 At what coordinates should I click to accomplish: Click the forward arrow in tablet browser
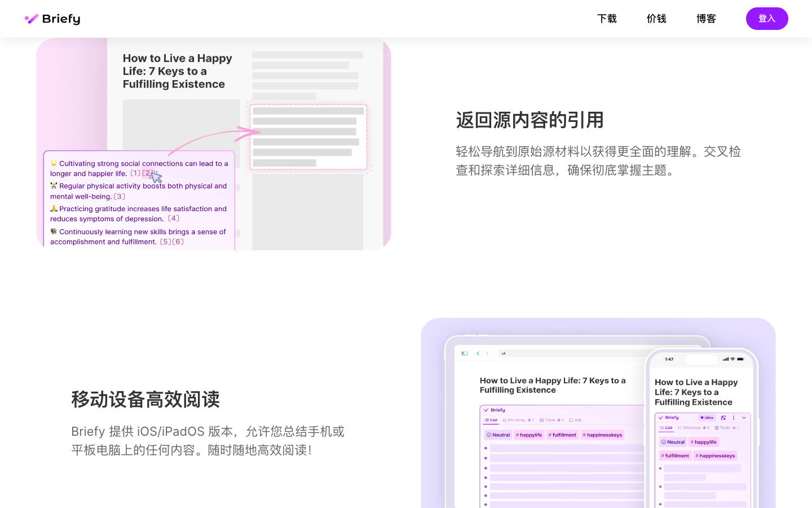[487, 353]
